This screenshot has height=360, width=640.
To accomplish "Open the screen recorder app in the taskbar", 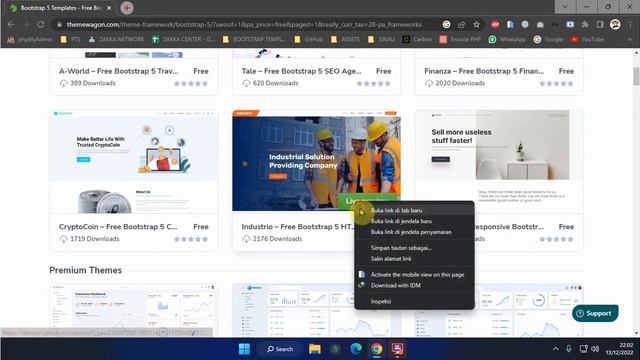I will click(397, 349).
